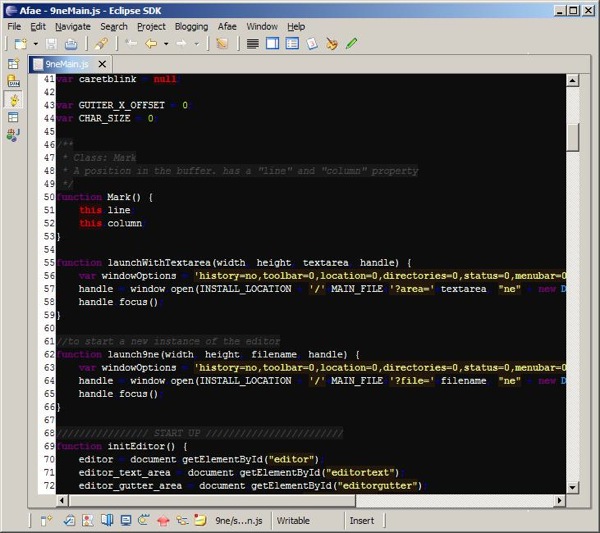Click the Open Perspective icon in left sidebar

click(13, 64)
